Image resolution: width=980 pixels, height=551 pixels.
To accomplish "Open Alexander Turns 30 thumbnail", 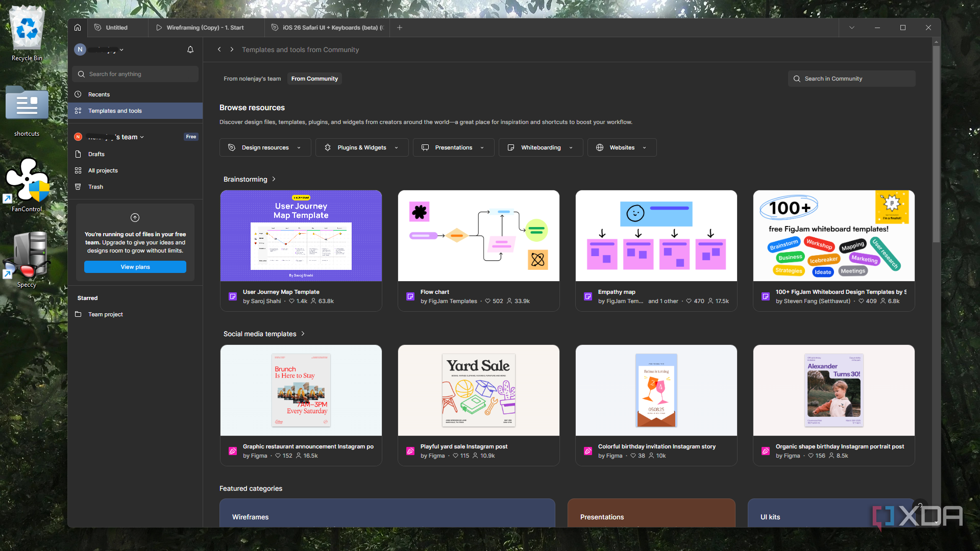I will tap(834, 390).
